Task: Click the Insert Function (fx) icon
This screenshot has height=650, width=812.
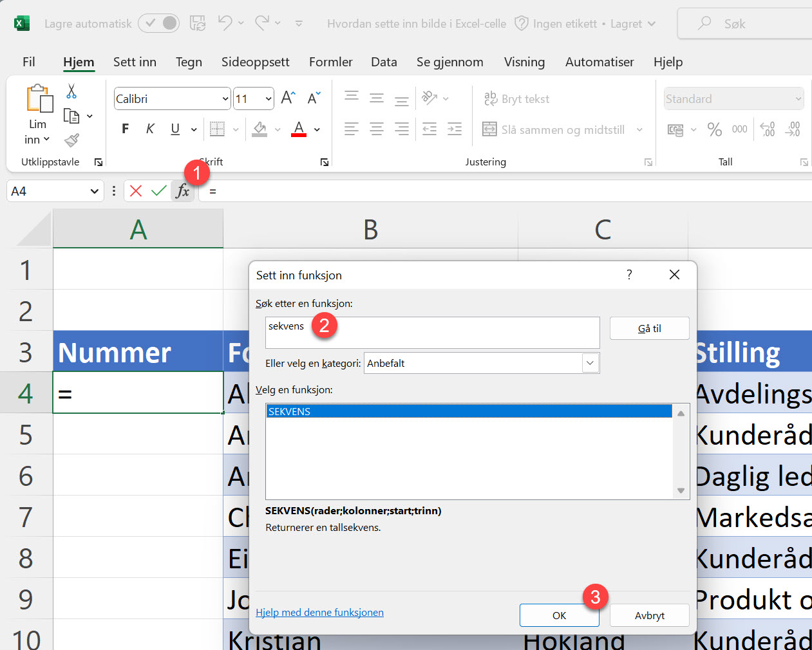Action: click(182, 190)
